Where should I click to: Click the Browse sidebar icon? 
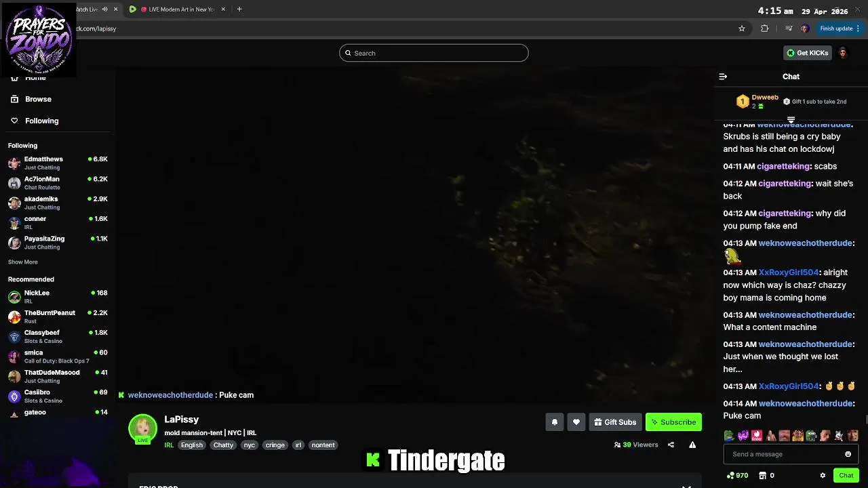[14, 99]
